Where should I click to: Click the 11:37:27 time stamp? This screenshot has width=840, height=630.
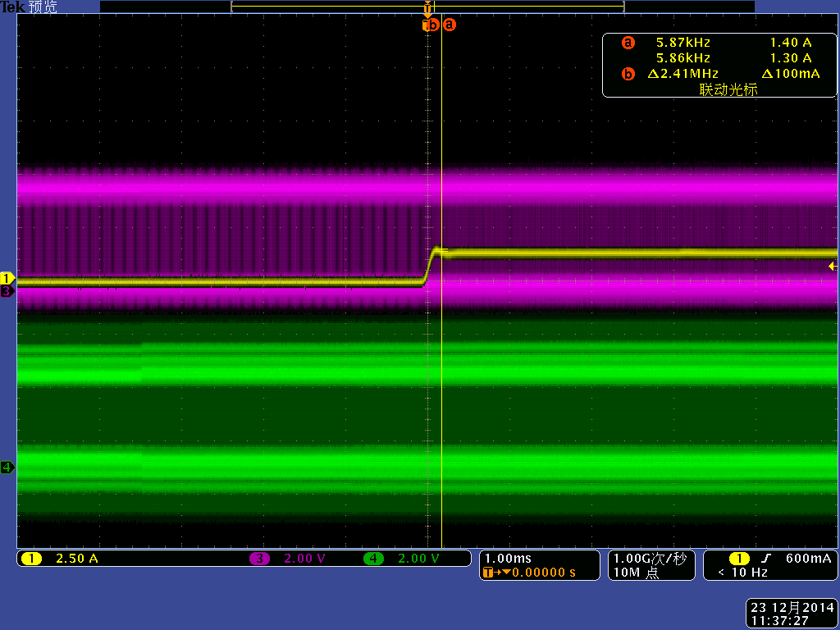780,622
